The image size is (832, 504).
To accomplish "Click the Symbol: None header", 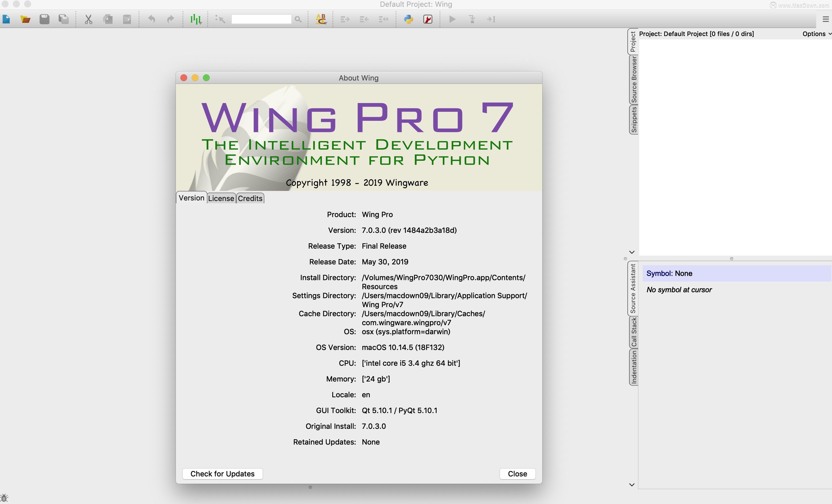I will tap(736, 274).
